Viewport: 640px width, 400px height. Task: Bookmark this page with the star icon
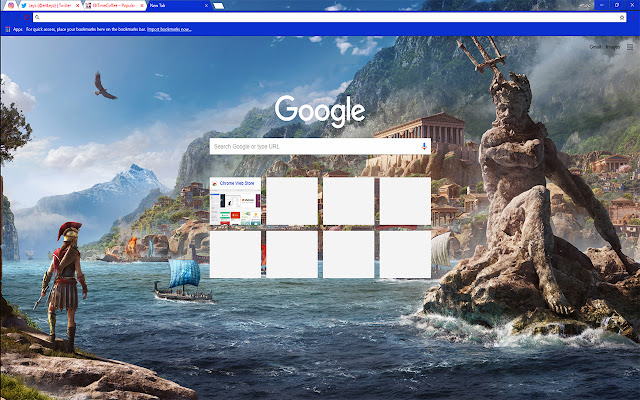[x=622, y=18]
